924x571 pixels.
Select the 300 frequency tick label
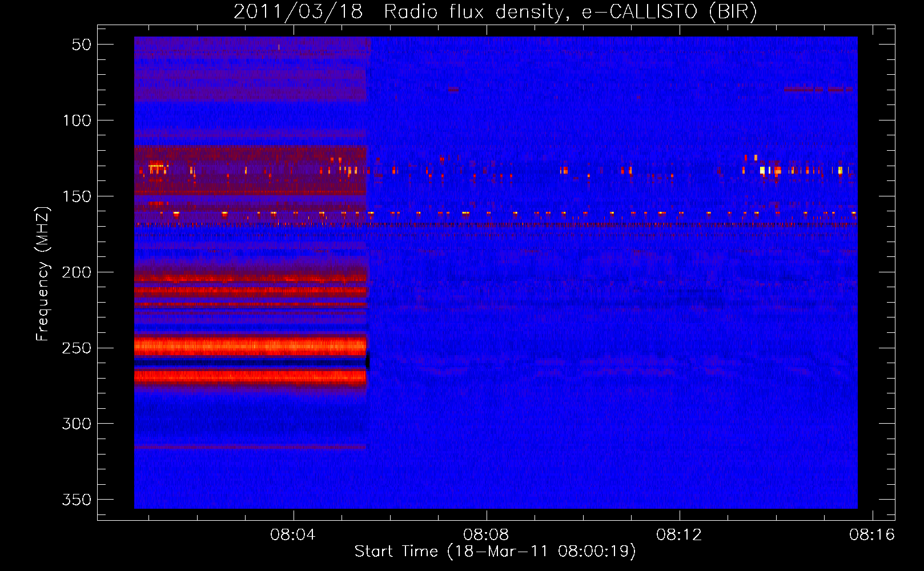click(77, 424)
